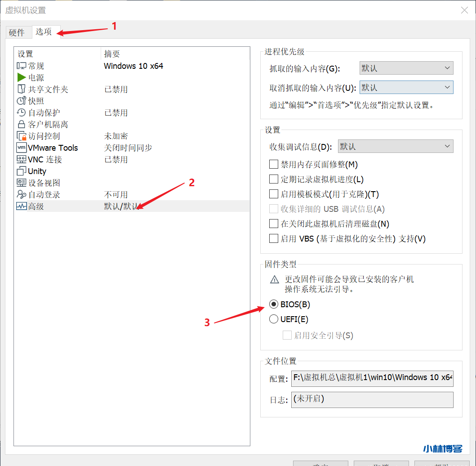Select the Guest Isolation (客户机隔离) lock icon
The image size is (476, 466).
pos(21,124)
